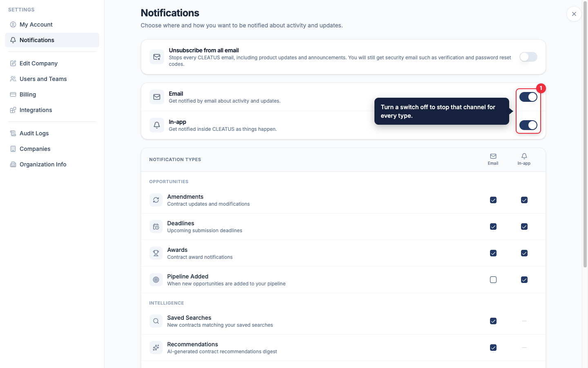
Task: Click the In-app column header bell icon
Action: click(x=524, y=156)
